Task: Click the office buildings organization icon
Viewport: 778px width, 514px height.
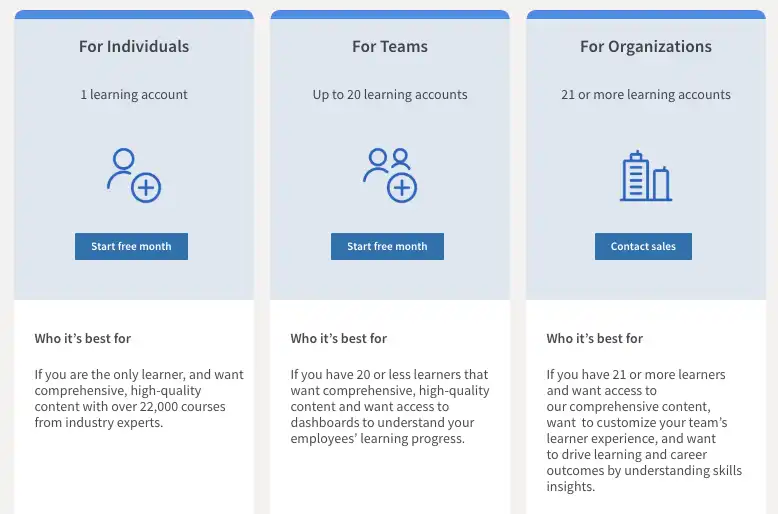Action: [645, 177]
